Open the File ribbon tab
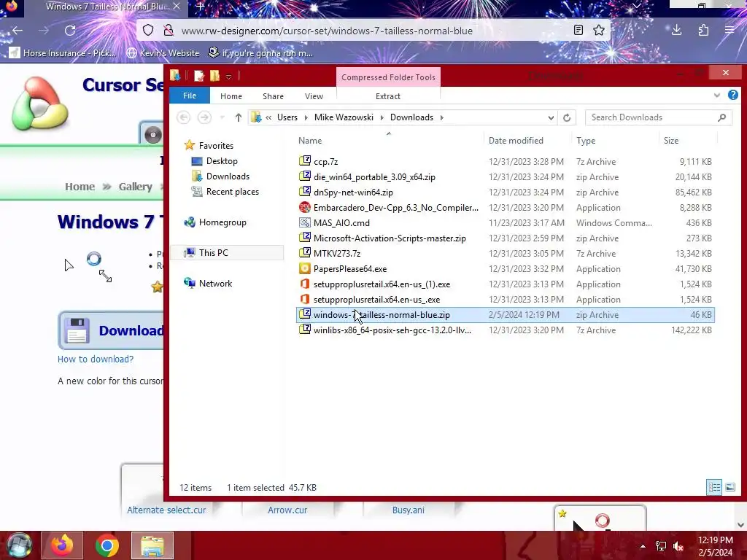 (x=190, y=96)
